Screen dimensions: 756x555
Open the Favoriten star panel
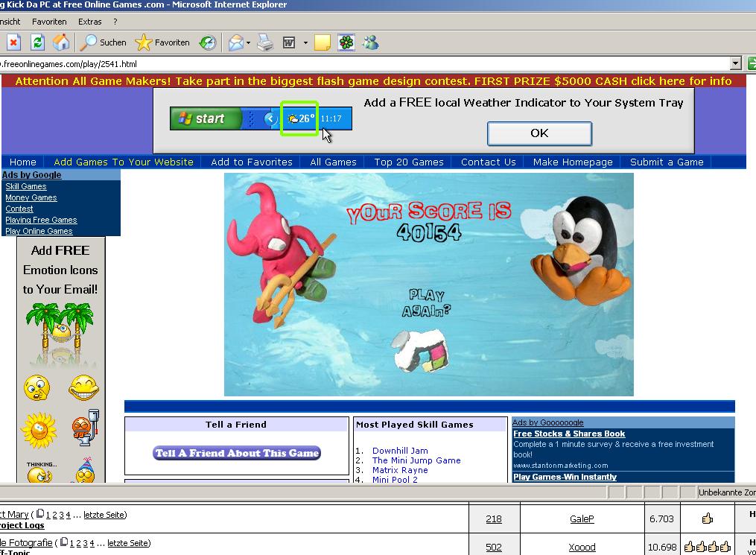[x=162, y=42]
